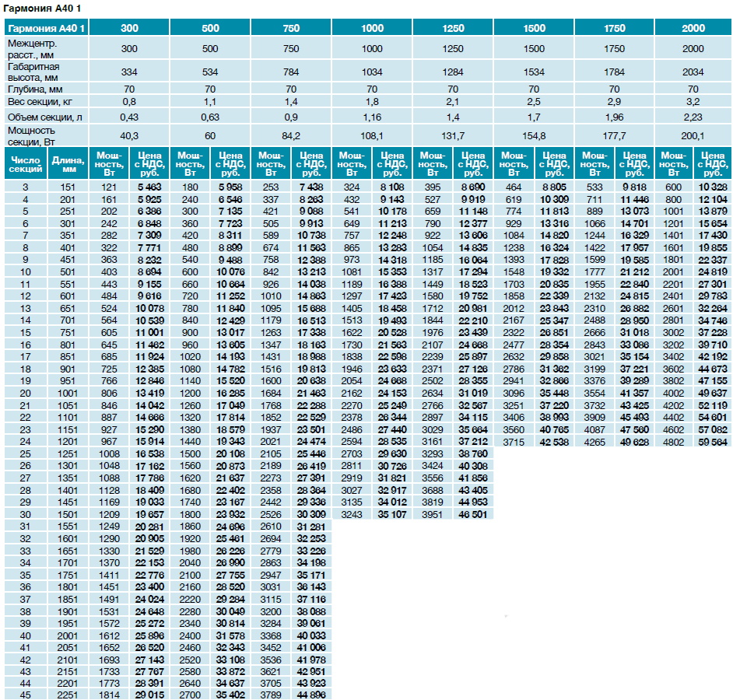Select section weight value "2,5"
This screenshot has height=700, width=733.
[534, 102]
